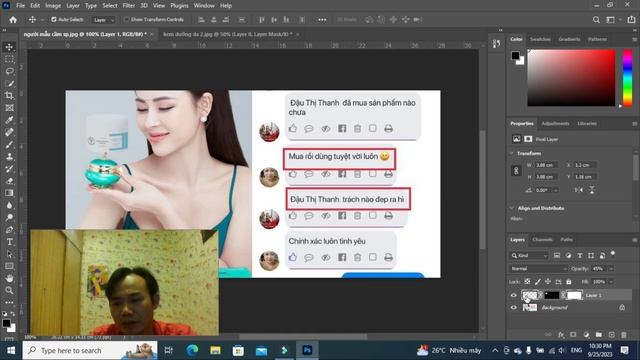The image size is (640, 360).
Task: Collapse the Transform section
Action: (x=512, y=153)
